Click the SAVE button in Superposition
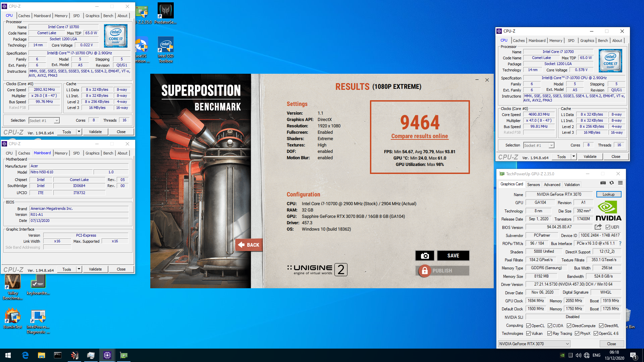644x362 pixels. point(453,256)
